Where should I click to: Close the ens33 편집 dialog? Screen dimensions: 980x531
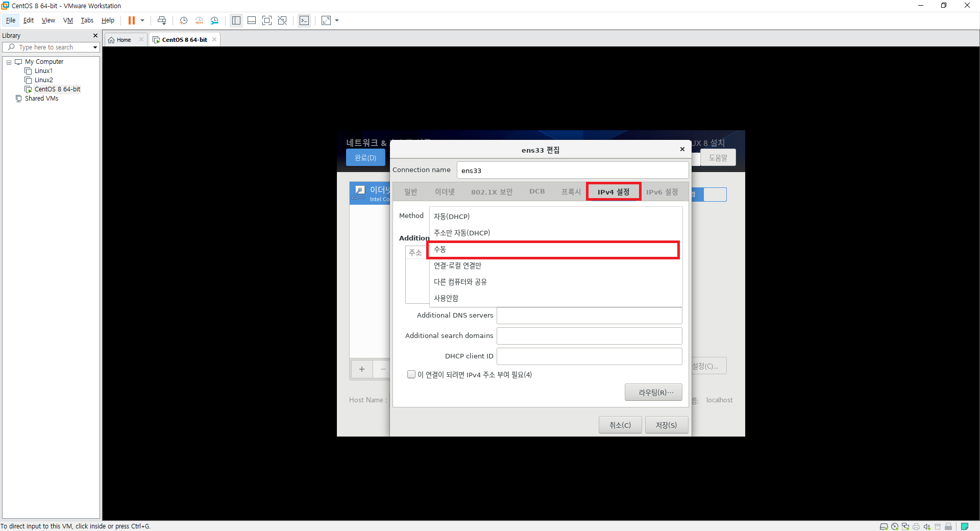pyautogui.click(x=682, y=149)
